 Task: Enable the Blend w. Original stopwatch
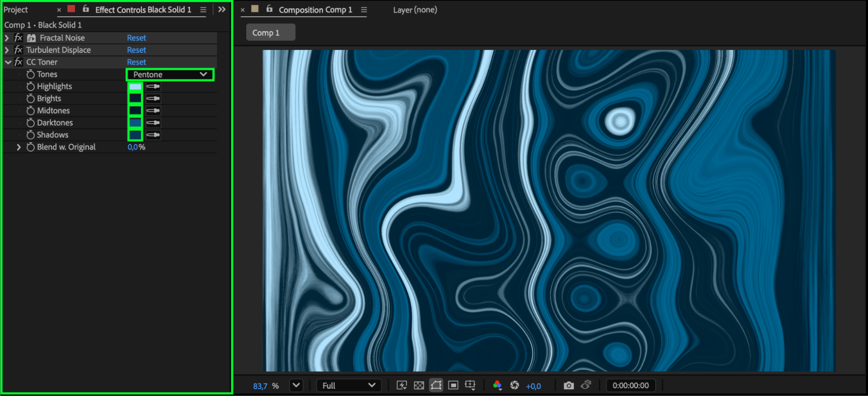[30, 147]
